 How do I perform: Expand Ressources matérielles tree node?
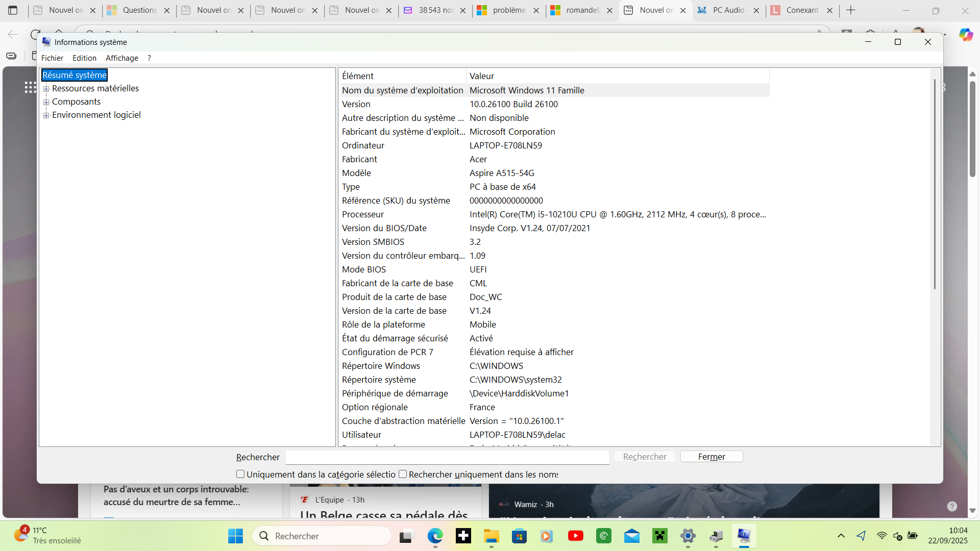[x=46, y=89]
